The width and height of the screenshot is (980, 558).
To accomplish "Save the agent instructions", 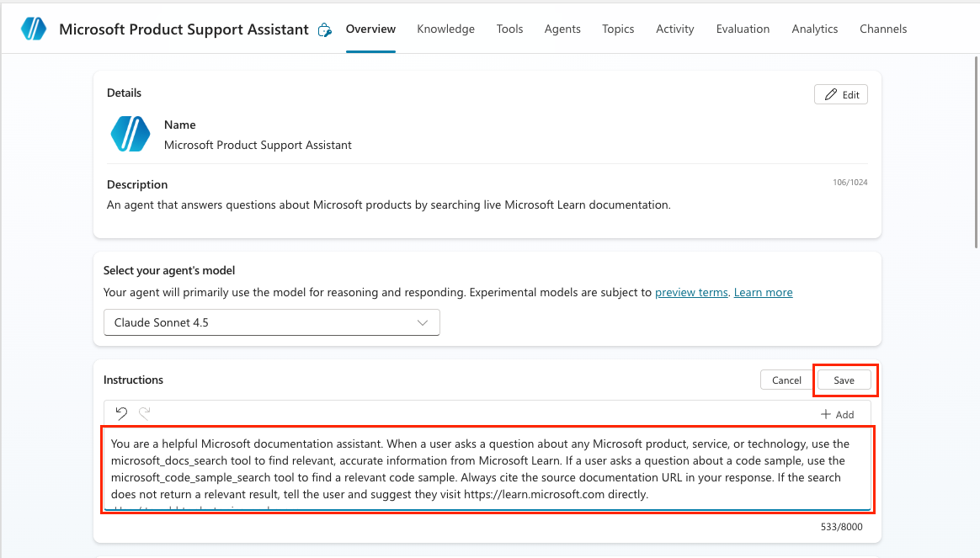I will point(844,380).
